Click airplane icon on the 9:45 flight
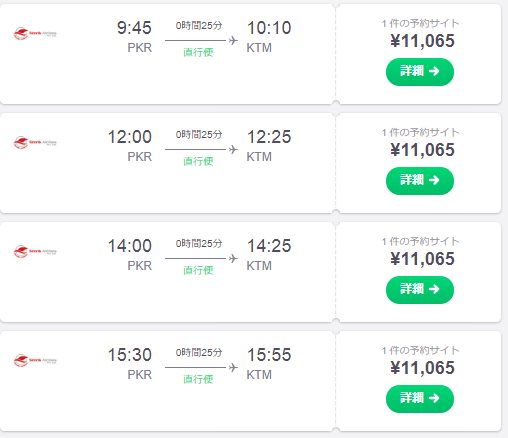508x438 pixels. pyautogui.click(x=233, y=41)
